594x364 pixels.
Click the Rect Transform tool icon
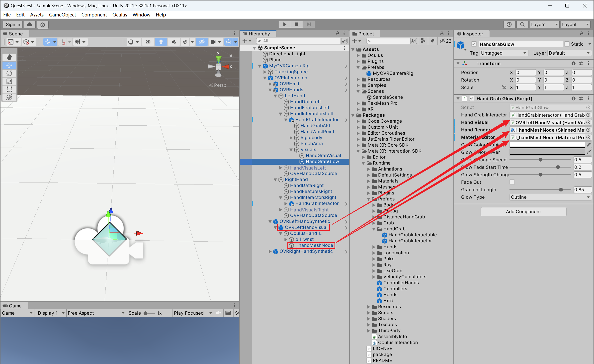pyautogui.click(x=10, y=90)
